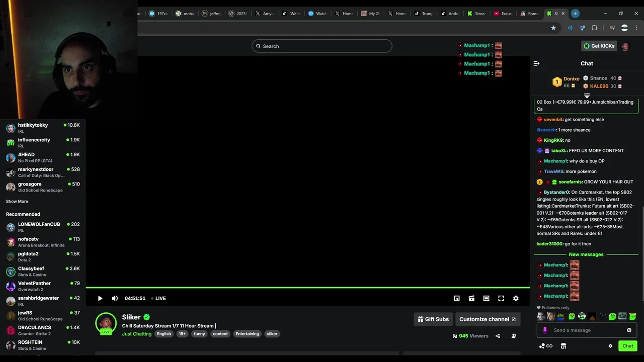Open hstikkytokky channel in sidebar

tap(43, 128)
